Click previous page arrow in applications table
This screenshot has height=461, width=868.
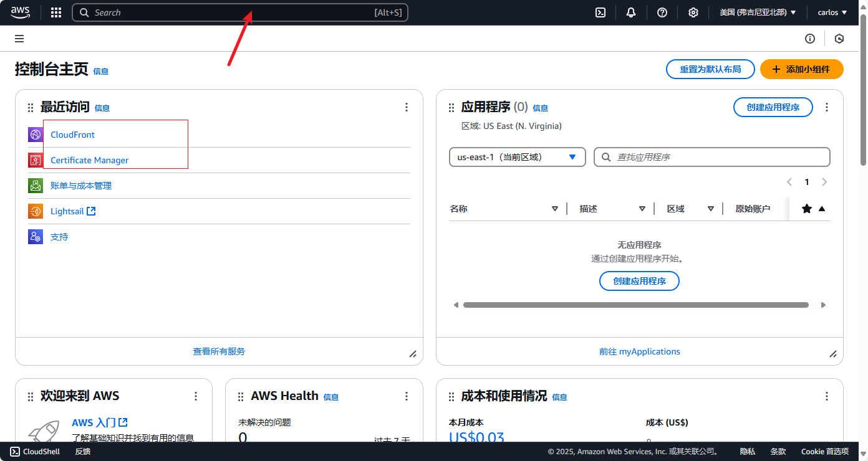[x=789, y=182]
